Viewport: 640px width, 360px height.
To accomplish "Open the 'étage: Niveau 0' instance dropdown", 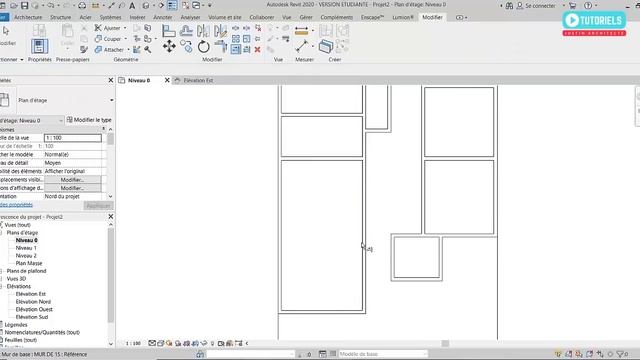I will click(61, 120).
